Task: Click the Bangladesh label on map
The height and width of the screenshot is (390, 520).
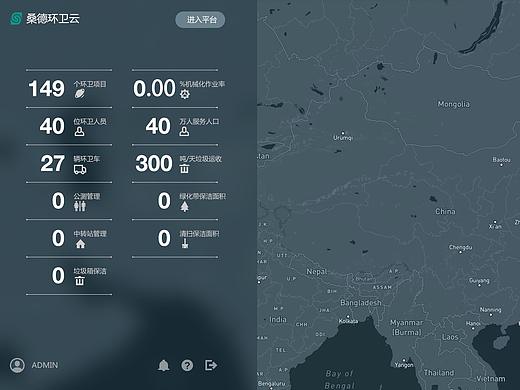Action: coord(361,303)
